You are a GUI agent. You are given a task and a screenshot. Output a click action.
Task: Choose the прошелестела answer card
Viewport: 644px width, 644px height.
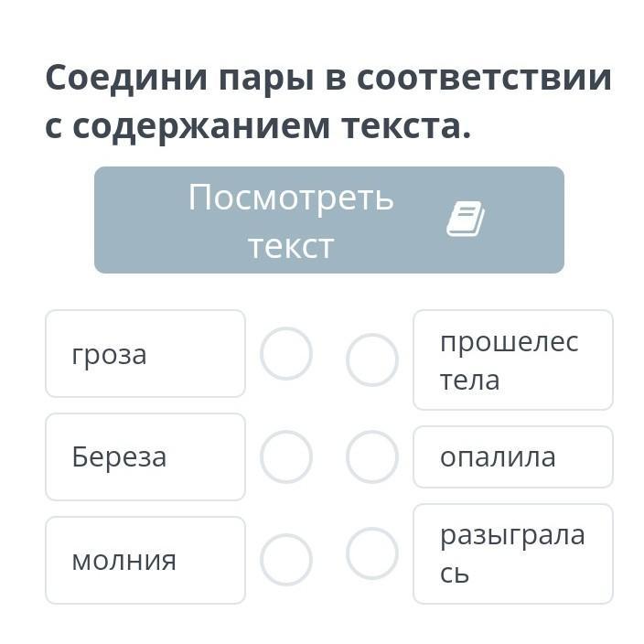coord(512,360)
